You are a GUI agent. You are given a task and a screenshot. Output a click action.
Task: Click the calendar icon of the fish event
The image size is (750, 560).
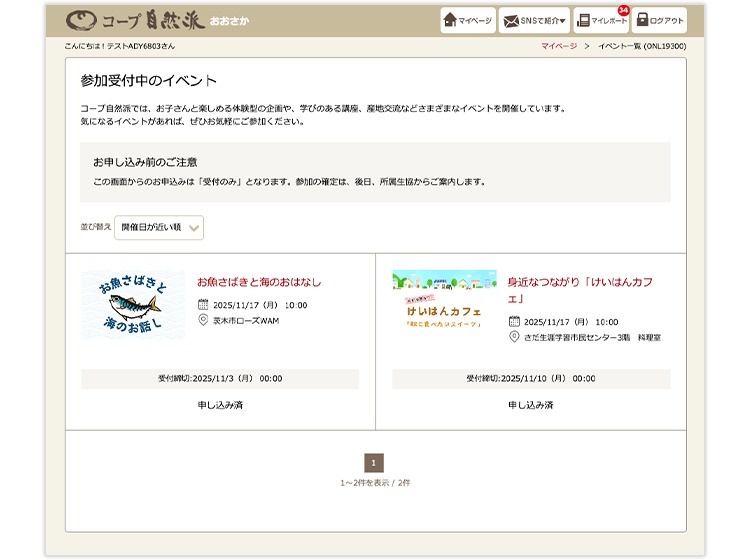click(203, 305)
